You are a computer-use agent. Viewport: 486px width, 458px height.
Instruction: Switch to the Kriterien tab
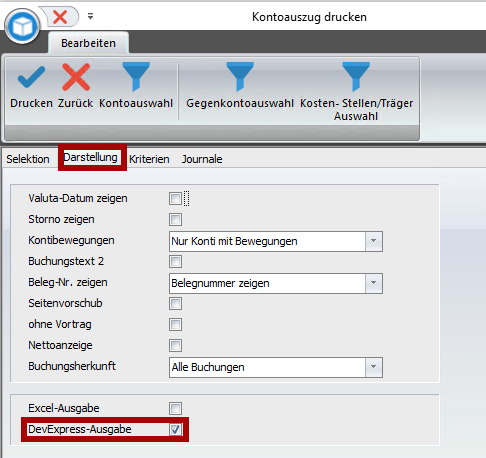coord(149,159)
